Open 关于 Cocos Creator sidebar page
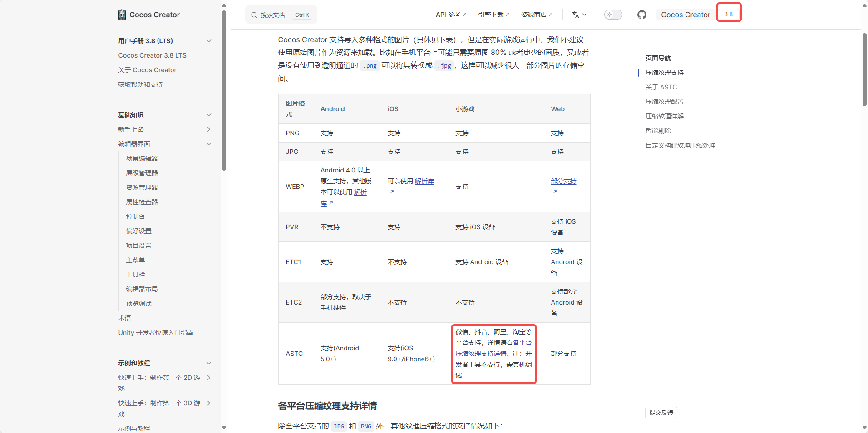The width and height of the screenshot is (868, 433). coord(148,70)
